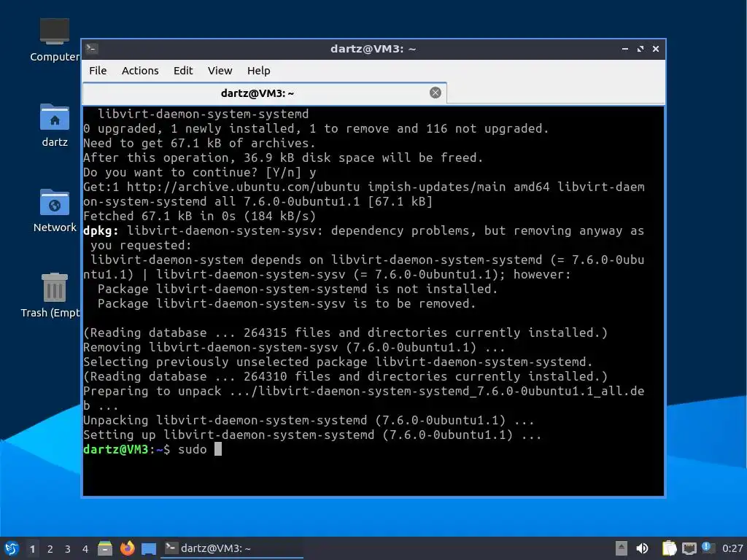Click the terminal icon in title bar
The height and width of the screenshot is (560, 747).
point(92,49)
